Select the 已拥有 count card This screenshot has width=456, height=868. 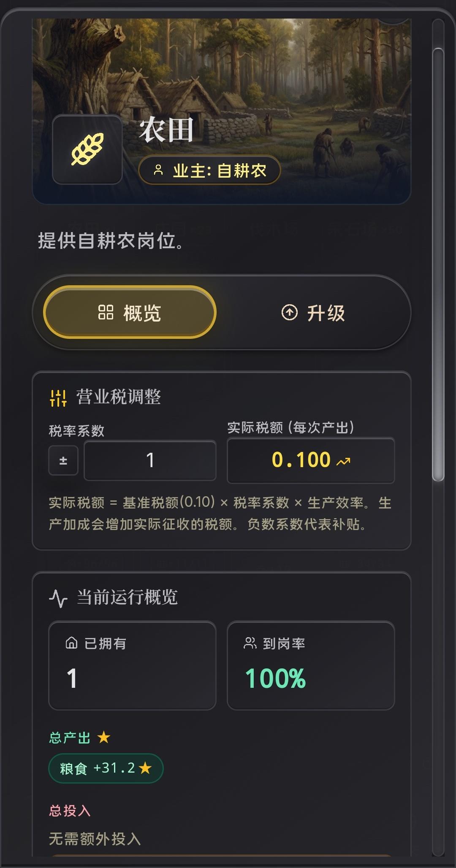(132, 665)
